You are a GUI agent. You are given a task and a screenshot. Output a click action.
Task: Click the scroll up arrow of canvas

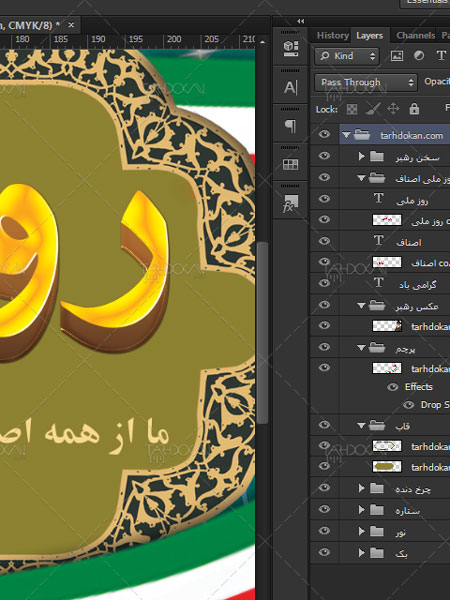tap(262, 42)
